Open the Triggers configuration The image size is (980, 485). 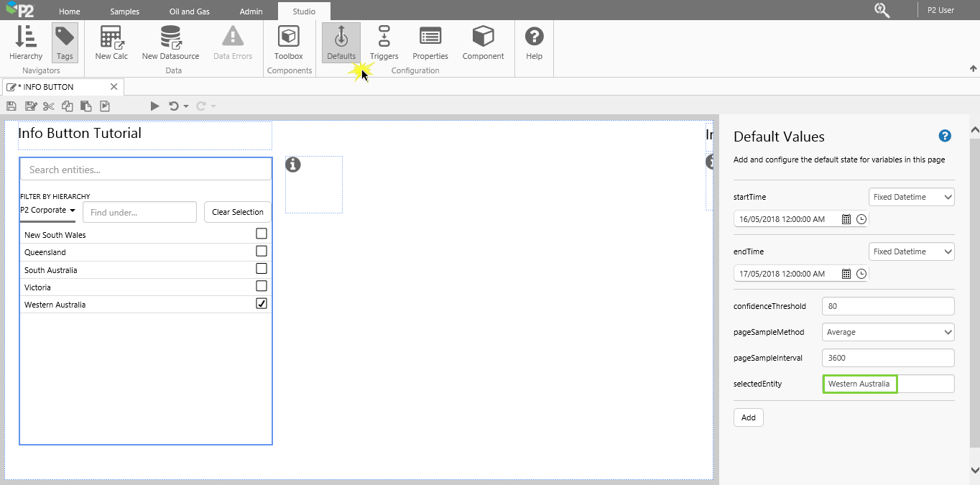384,42
